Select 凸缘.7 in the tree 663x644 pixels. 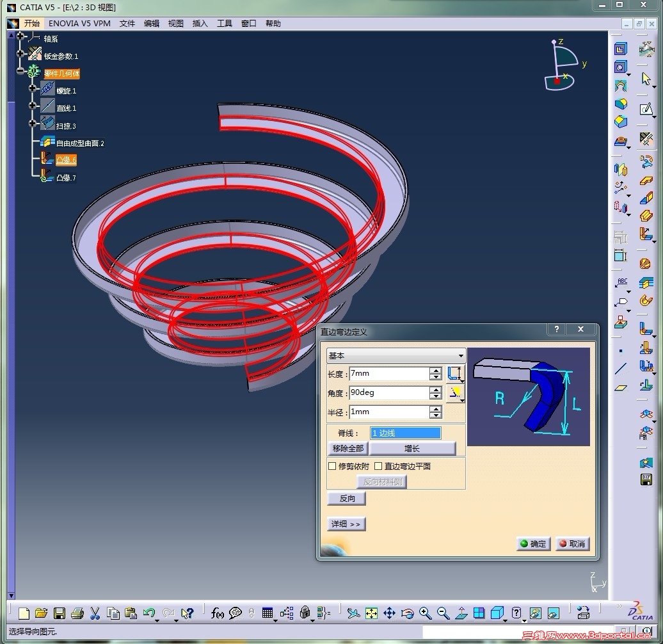tap(67, 178)
